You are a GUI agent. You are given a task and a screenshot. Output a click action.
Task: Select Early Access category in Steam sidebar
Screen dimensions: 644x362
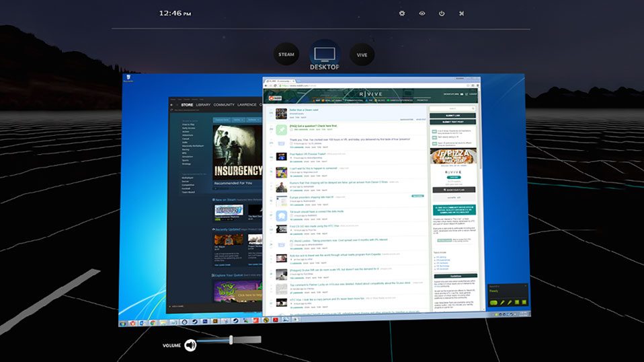point(188,129)
